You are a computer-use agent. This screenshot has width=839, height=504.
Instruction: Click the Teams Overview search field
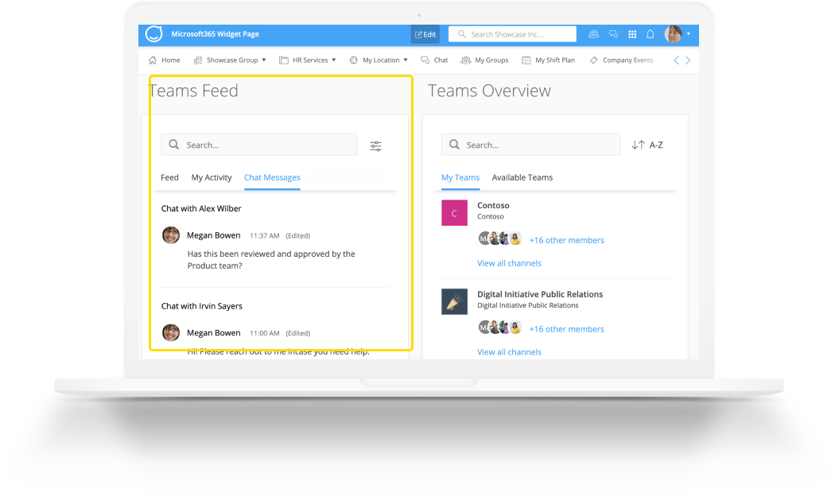pos(530,145)
